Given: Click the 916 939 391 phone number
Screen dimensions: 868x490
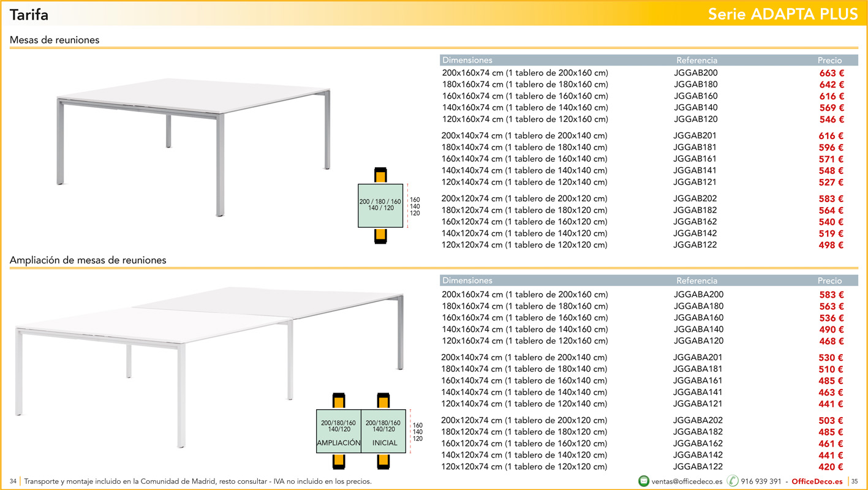Looking at the screenshot, I should [761, 481].
